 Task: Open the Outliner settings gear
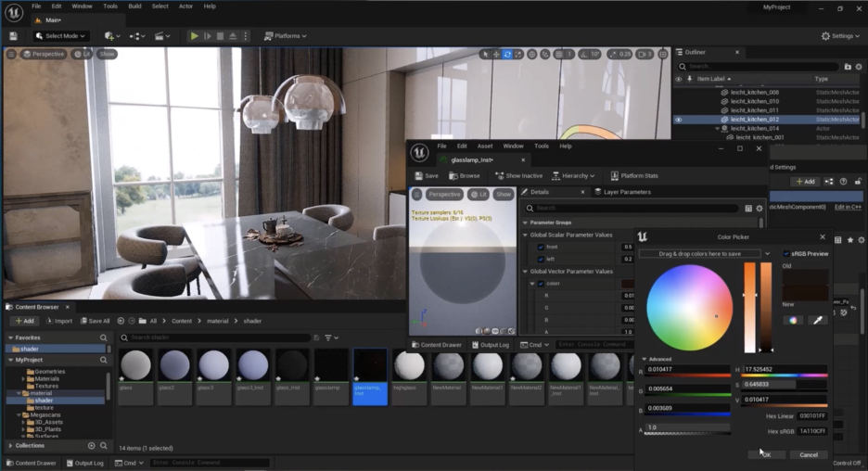pos(859,67)
